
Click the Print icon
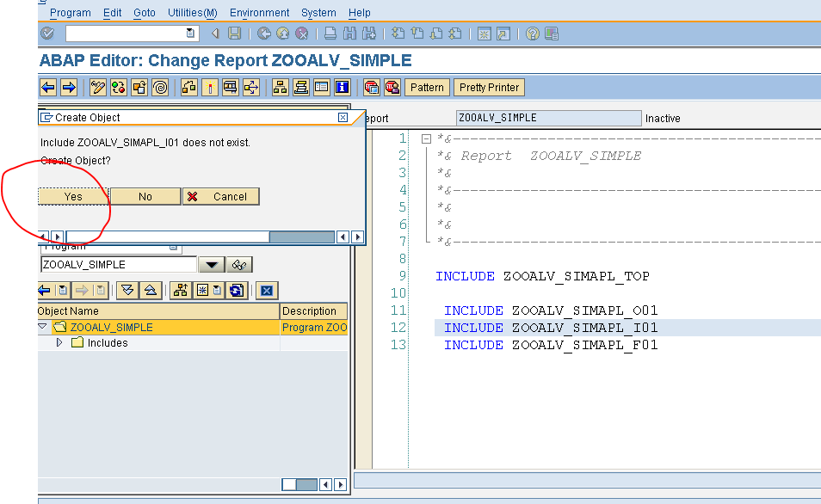(x=330, y=34)
